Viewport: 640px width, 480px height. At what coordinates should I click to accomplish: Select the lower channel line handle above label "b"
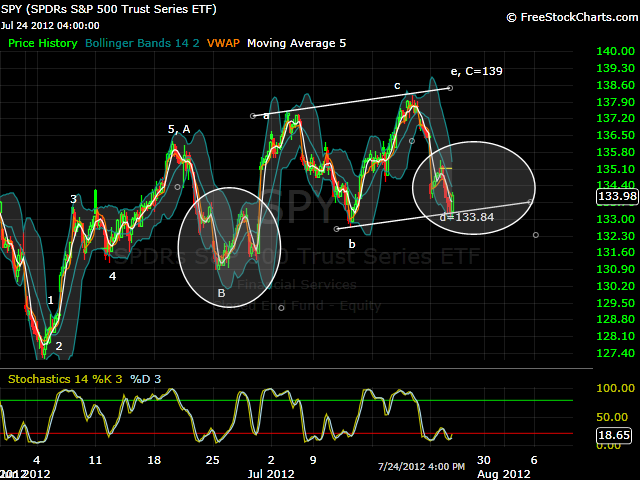(336, 229)
